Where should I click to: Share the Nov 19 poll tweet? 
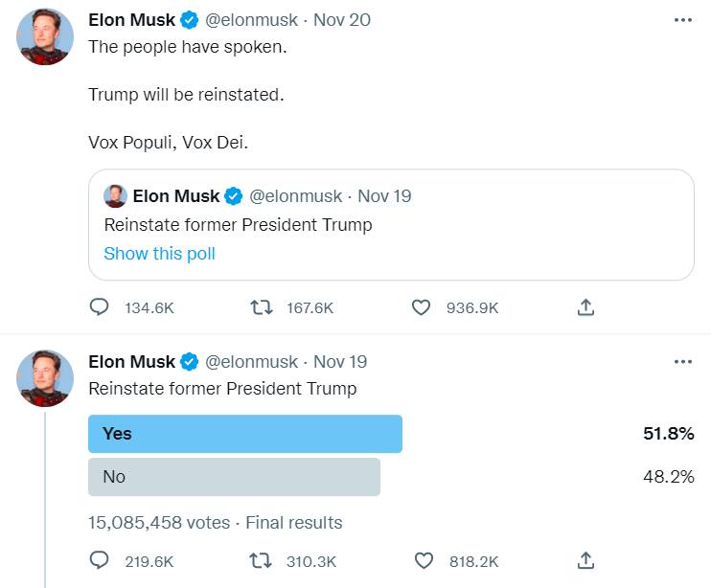(x=586, y=560)
